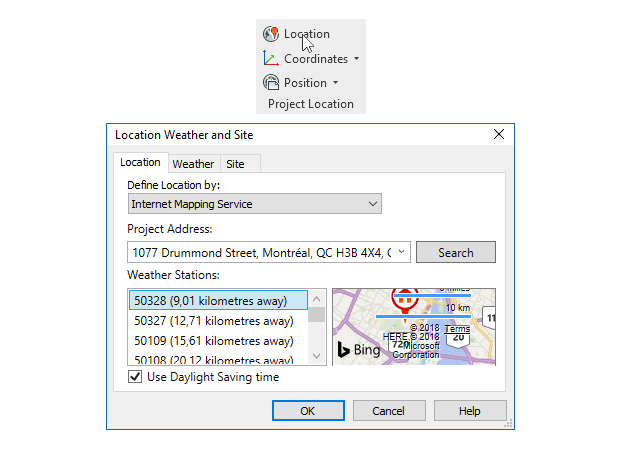
Task: Close the Location Weather and Site dialog
Action: (x=499, y=134)
